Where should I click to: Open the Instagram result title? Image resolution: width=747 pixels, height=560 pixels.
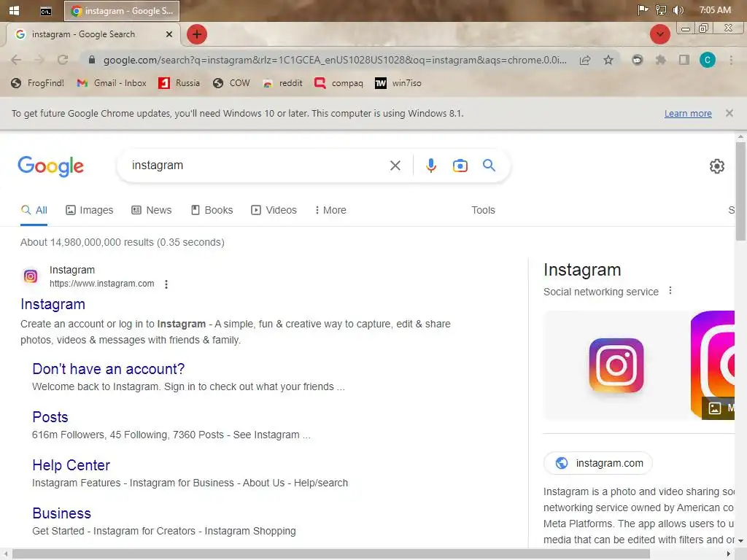coord(53,304)
